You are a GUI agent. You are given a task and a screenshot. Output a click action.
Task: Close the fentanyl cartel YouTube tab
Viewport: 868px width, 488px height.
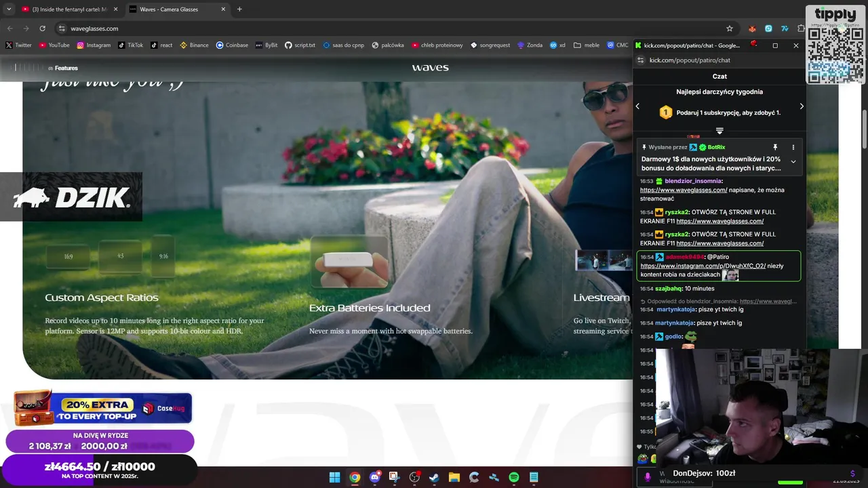pos(115,9)
